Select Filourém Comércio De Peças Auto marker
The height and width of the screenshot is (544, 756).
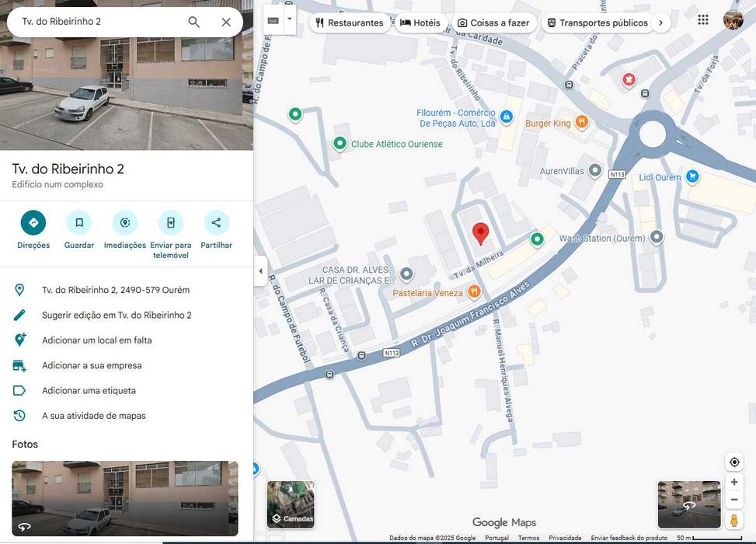coord(507,117)
